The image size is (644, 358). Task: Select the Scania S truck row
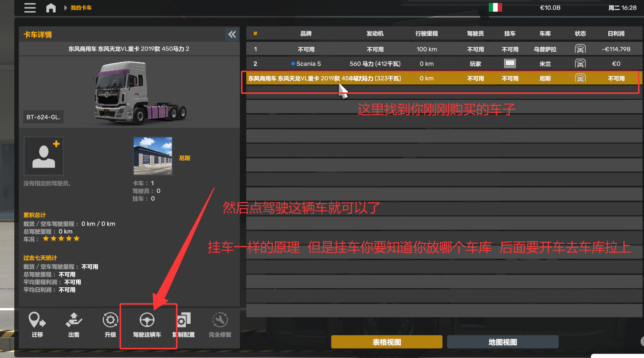pos(444,64)
